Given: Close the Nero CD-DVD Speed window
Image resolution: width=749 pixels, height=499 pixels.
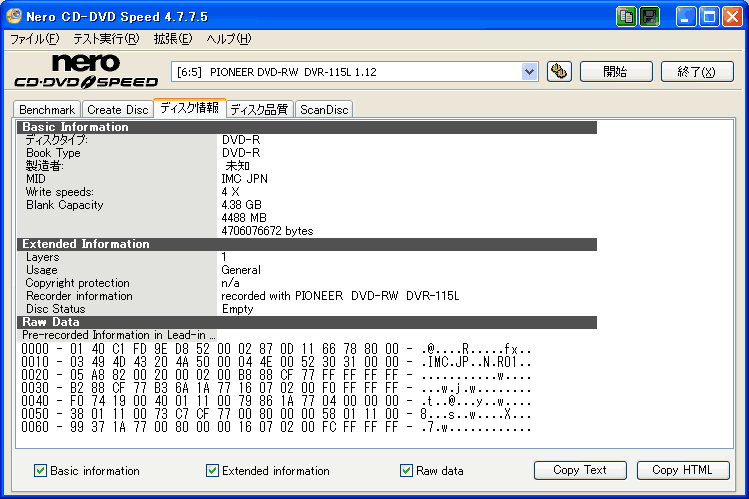Looking at the screenshot, I should [x=732, y=17].
